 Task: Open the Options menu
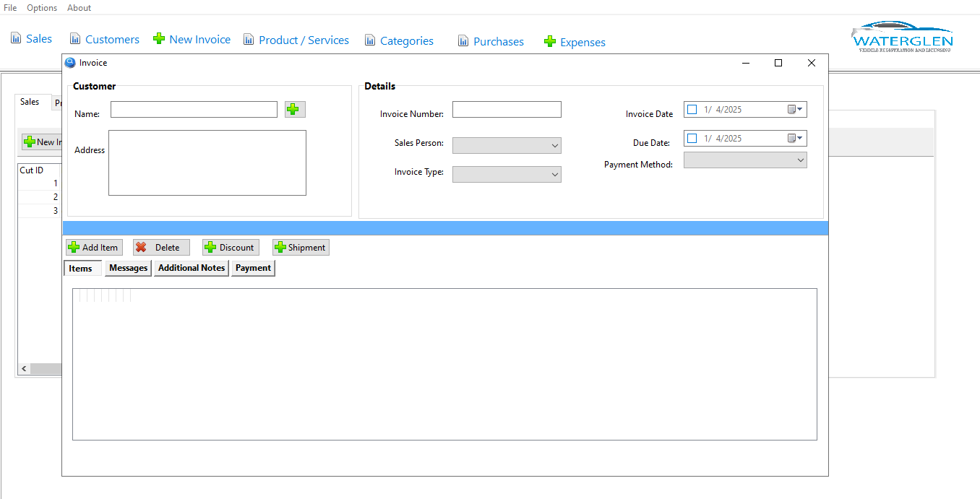pos(42,8)
